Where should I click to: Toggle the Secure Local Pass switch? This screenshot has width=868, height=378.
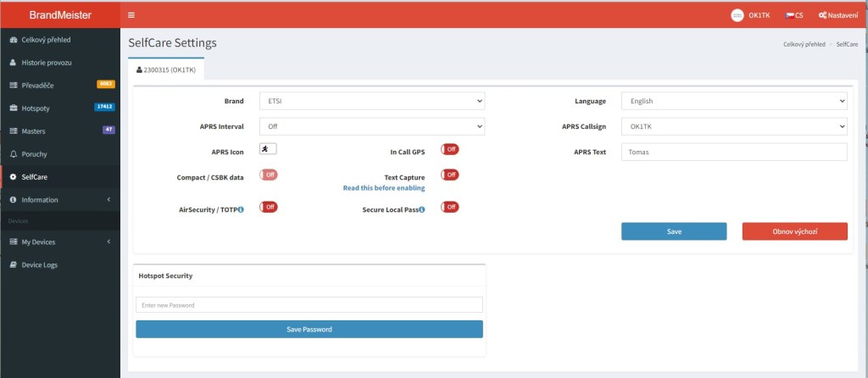tap(449, 207)
